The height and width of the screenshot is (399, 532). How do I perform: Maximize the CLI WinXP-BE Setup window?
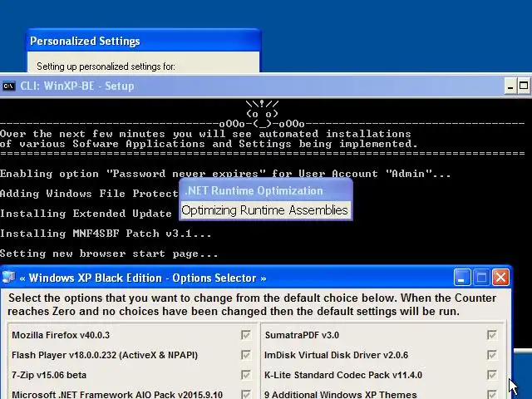pyautogui.click(x=524, y=86)
